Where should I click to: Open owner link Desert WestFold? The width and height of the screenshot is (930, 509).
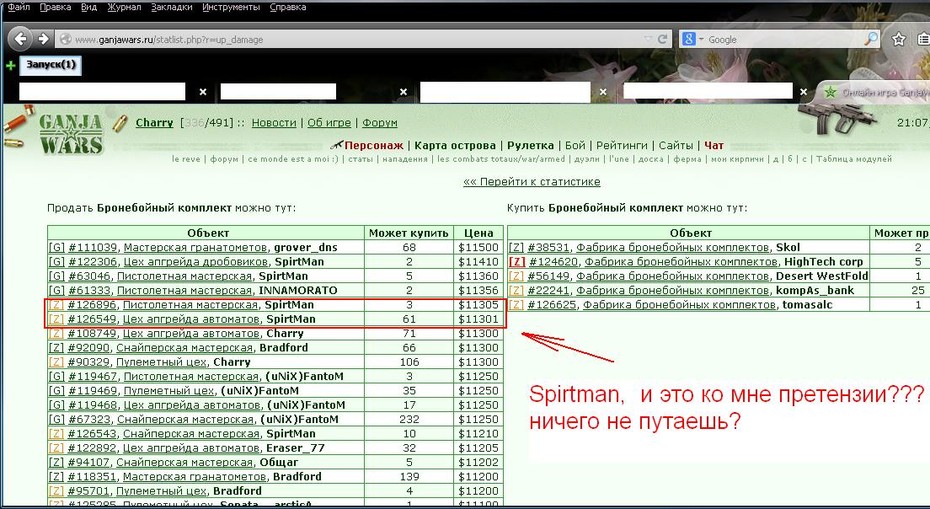(x=821, y=276)
